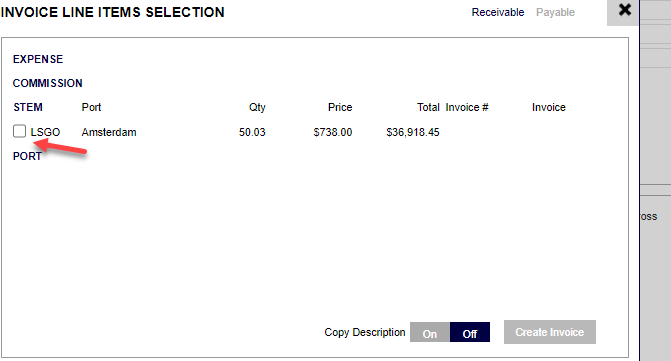Click the Qty column header

coord(257,107)
